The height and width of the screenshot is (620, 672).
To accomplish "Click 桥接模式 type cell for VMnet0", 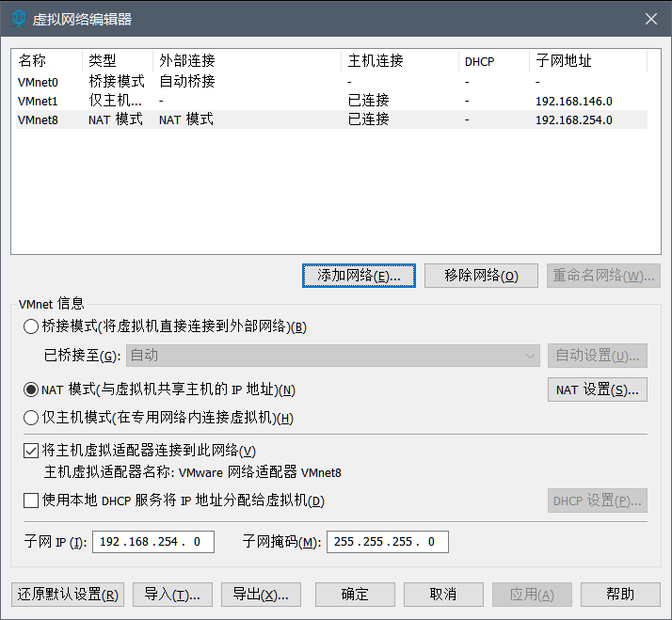I will pos(117,82).
